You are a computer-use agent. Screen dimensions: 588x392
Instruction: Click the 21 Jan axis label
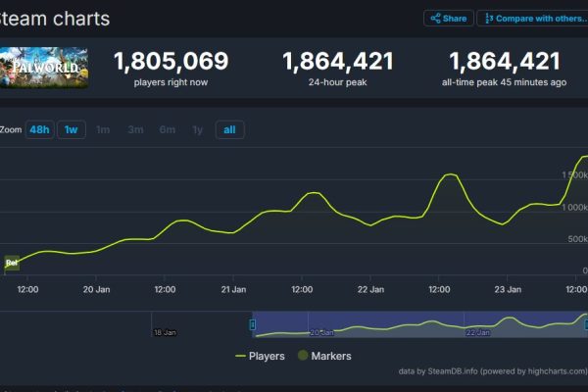point(233,290)
